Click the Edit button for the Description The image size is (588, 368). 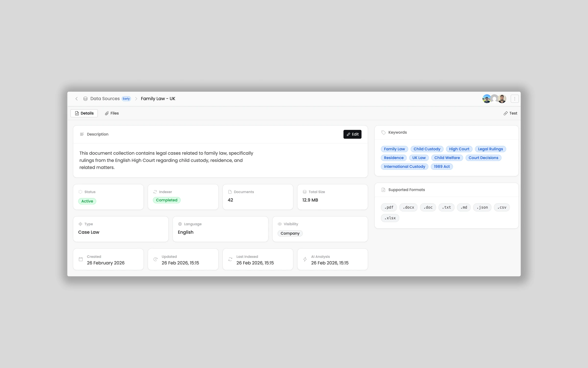pyautogui.click(x=352, y=134)
